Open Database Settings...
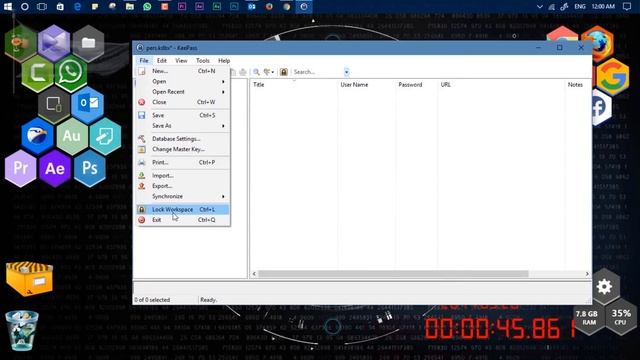Image resolution: width=640 pixels, height=360 pixels. [x=183, y=139]
